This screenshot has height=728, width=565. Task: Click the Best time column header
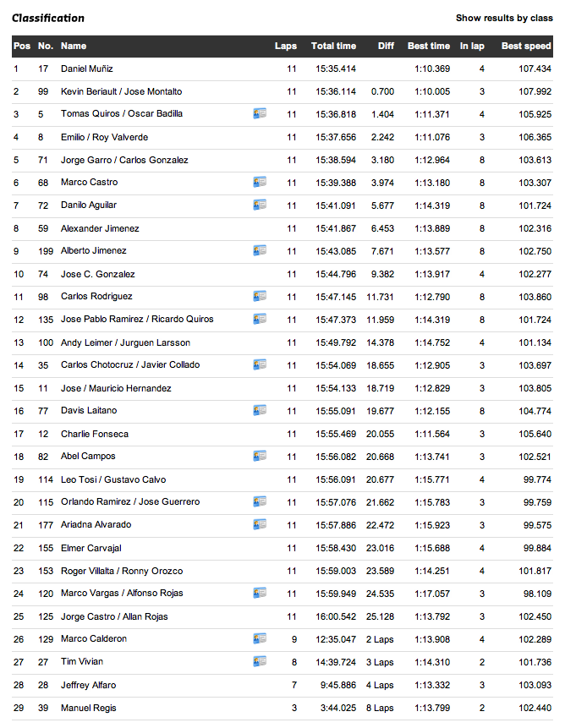point(429,46)
